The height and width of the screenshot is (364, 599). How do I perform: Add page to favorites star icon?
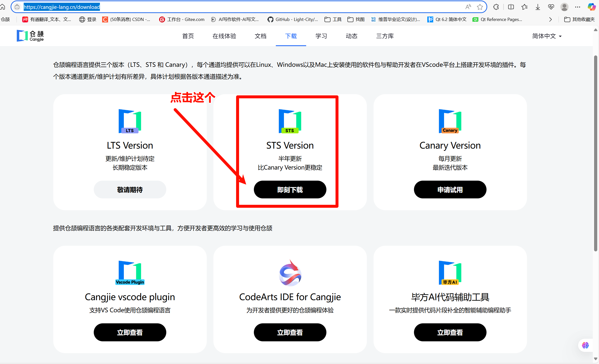(x=480, y=7)
